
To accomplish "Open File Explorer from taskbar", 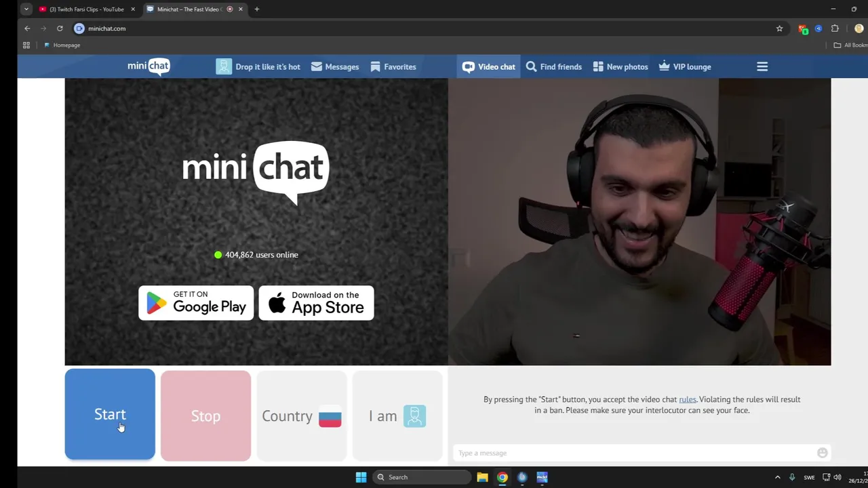I will (x=482, y=477).
